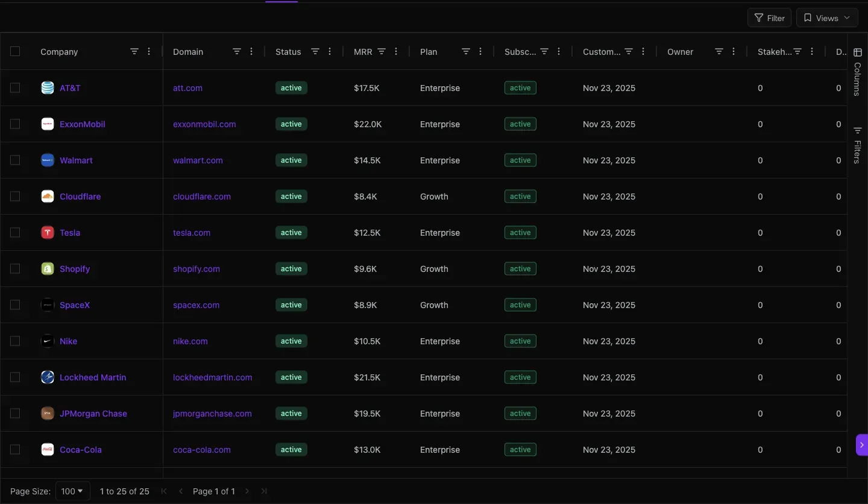This screenshot has width=868, height=504.
Task: Open filter menu for Owner column
Action: tap(719, 52)
